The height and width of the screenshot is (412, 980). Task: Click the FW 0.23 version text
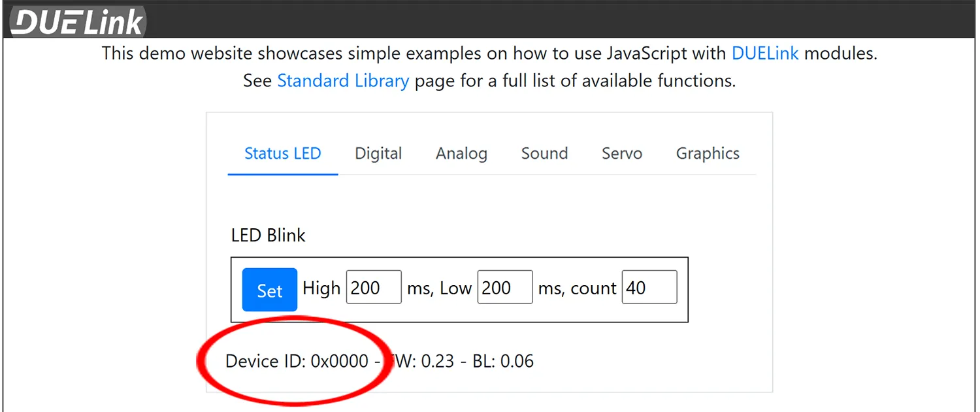[423, 361]
